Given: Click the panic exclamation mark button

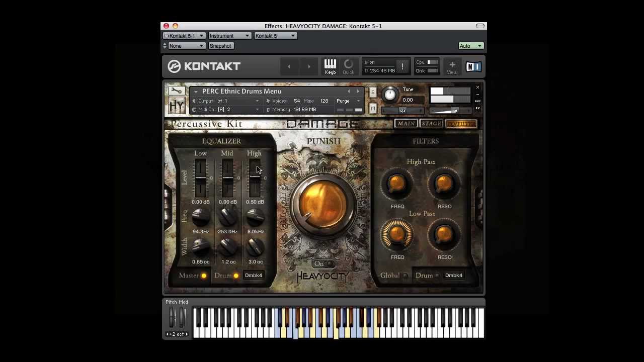Looking at the screenshot, I should click(402, 66).
